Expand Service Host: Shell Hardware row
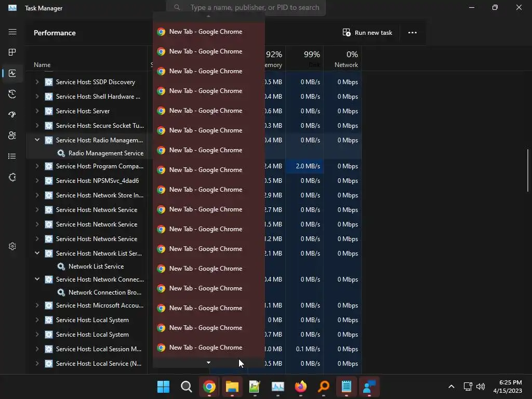532x399 pixels. pyautogui.click(x=37, y=96)
